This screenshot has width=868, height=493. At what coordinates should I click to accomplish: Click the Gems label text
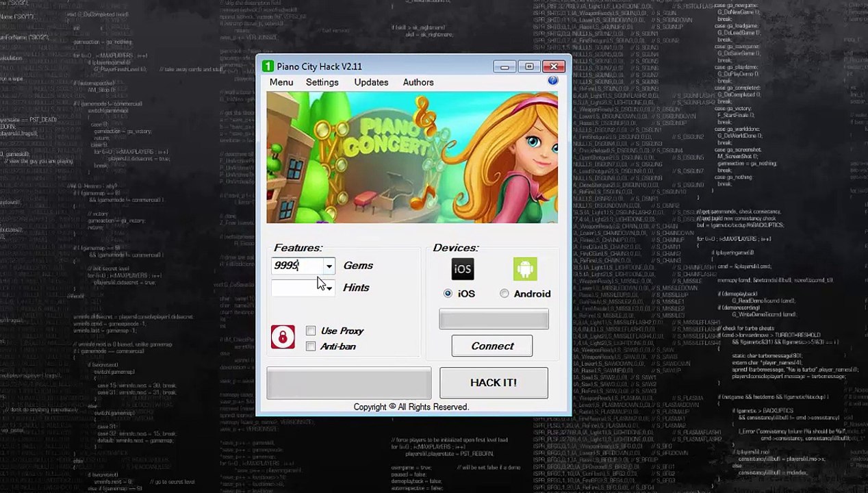tap(358, 266)
